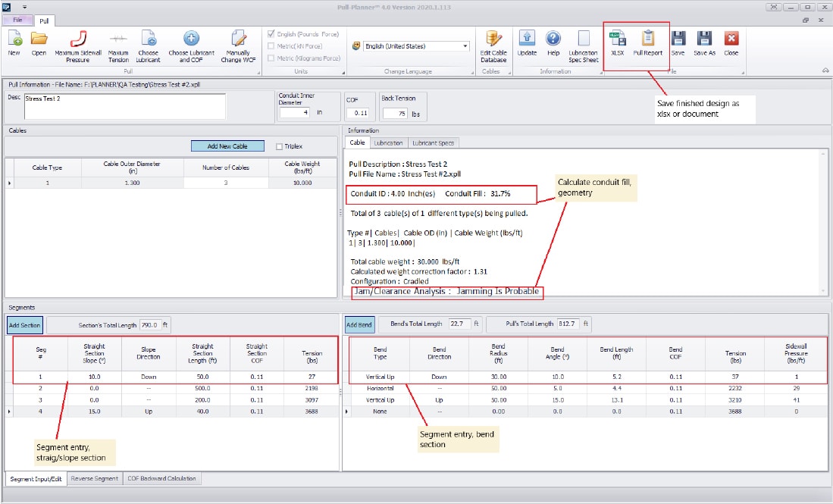The width and height of the screenshot is (833, 504).
Task: Click the red Close file icon
Action: pyautogui.click(x=731, y=42)
